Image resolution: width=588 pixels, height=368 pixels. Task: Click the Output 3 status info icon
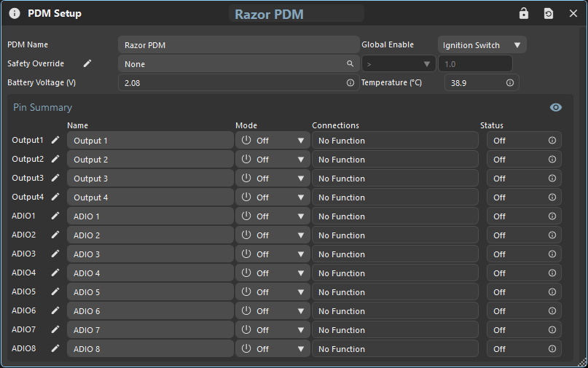tap(552, 179)
